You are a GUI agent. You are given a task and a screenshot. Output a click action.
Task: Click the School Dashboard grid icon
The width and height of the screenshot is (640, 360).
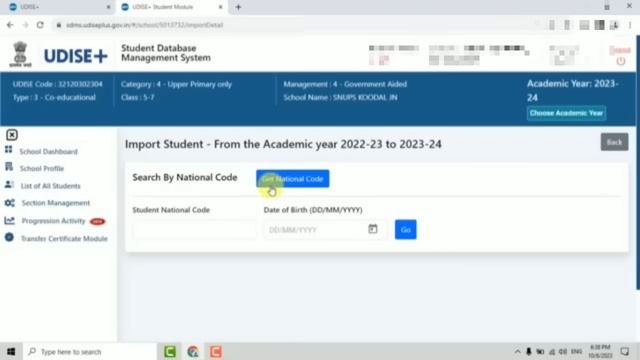[x=9, y=149]
